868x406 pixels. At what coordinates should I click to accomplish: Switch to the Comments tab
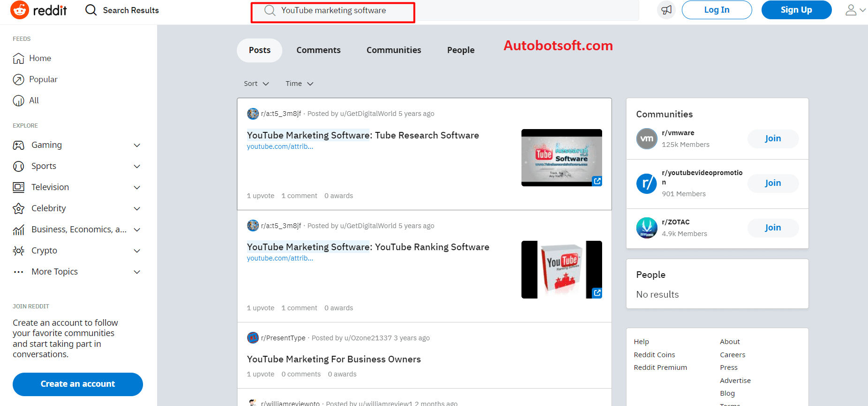[x=318, y=50]
